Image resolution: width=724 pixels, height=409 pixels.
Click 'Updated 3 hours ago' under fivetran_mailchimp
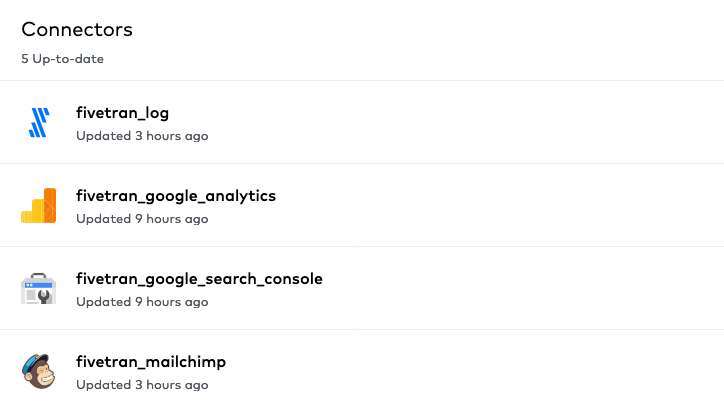tap(142, 385)
